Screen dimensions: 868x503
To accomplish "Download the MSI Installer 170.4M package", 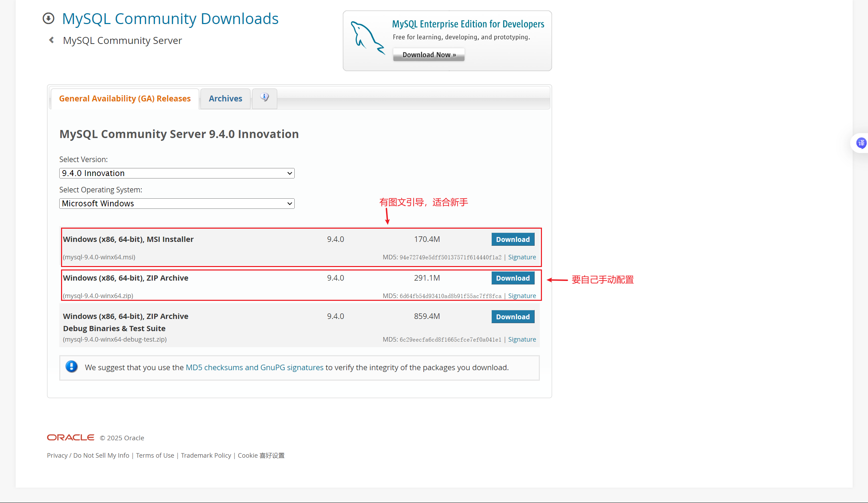I will point(513,239).
